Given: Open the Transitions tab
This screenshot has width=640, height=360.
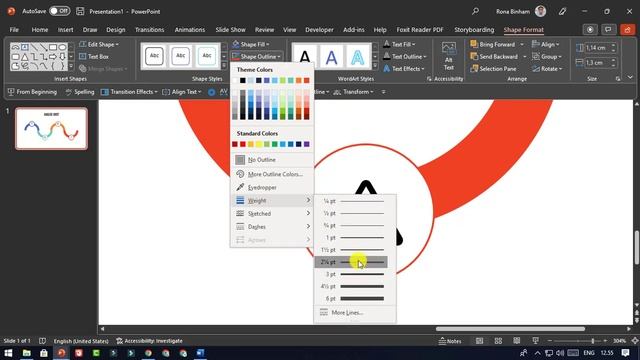Looking at the screenshot, I should coord(149,30).
